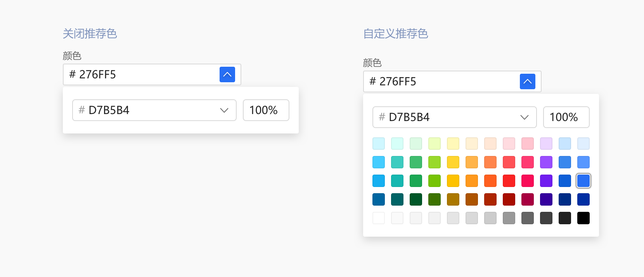
Task: Pick the white swatch in bottom row
Action: click(379, 218)
